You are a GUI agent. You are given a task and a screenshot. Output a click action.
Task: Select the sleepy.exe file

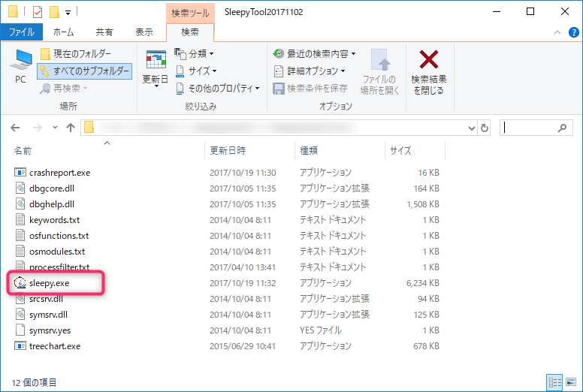point(49,283)
